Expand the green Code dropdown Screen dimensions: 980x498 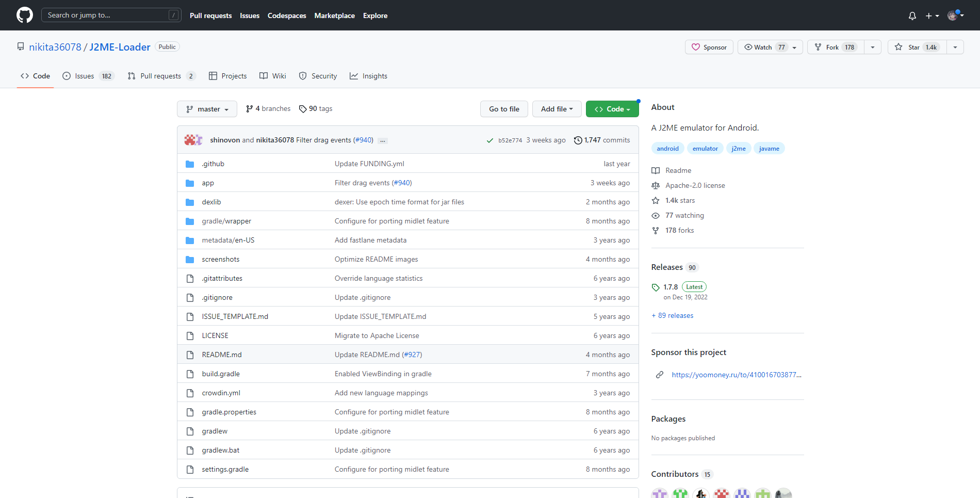click(612, 109)
